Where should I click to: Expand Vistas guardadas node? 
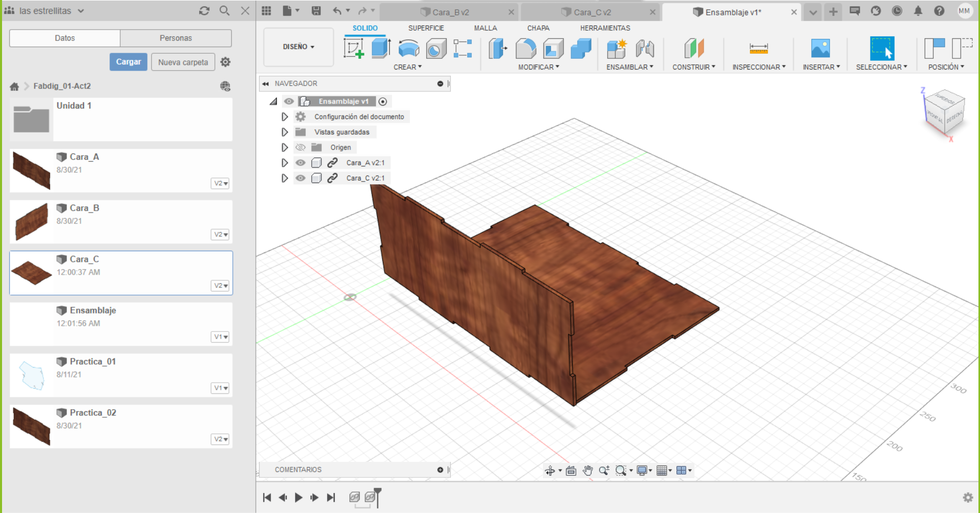click(x=285, y=132)
